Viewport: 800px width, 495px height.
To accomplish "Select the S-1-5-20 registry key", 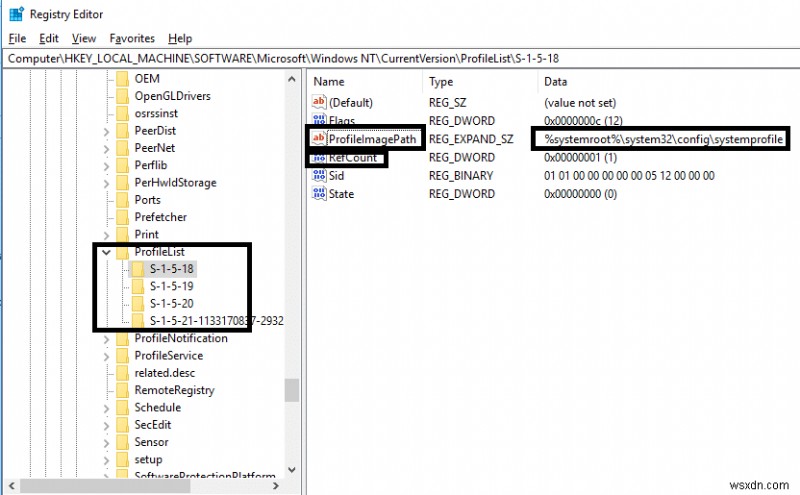I will pyautogui.click(x=171, y=303).
